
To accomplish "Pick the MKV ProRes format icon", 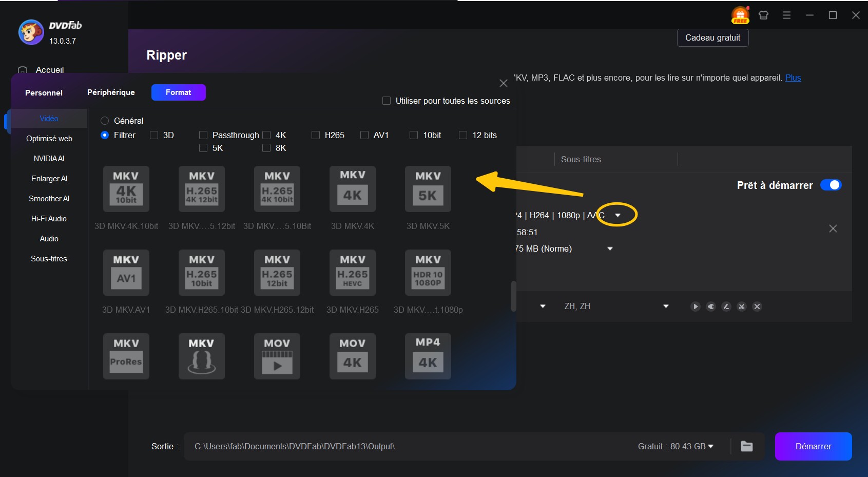I will pyautogui.click(x=126, y=356).
